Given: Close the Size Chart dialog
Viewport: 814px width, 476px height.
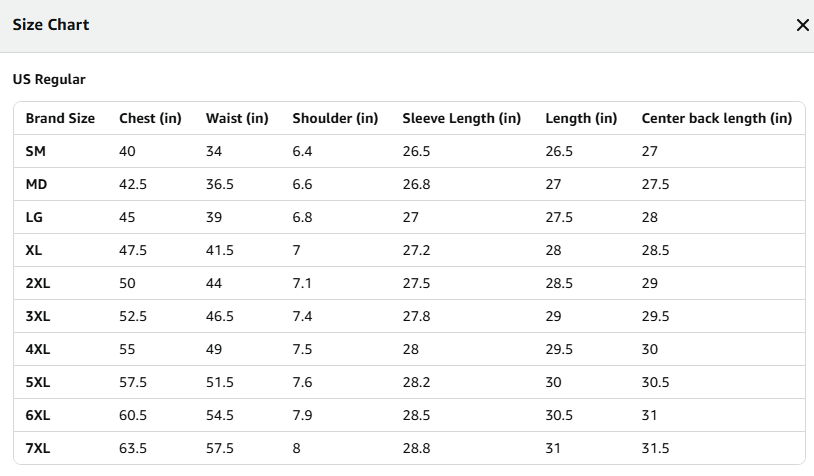Looking at the screenshot, I should 803,25.
